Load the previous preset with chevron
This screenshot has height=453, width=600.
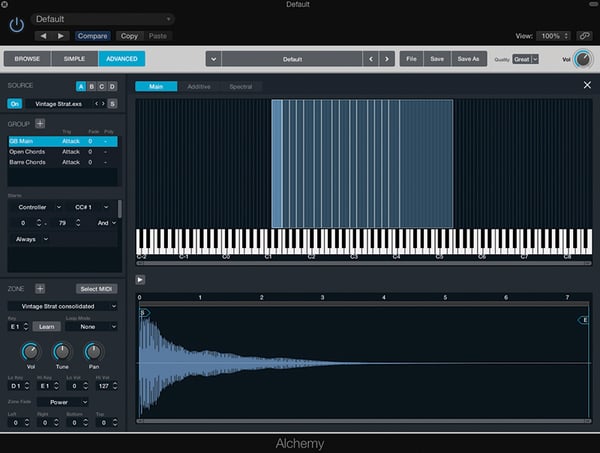[x=371, y=59]
